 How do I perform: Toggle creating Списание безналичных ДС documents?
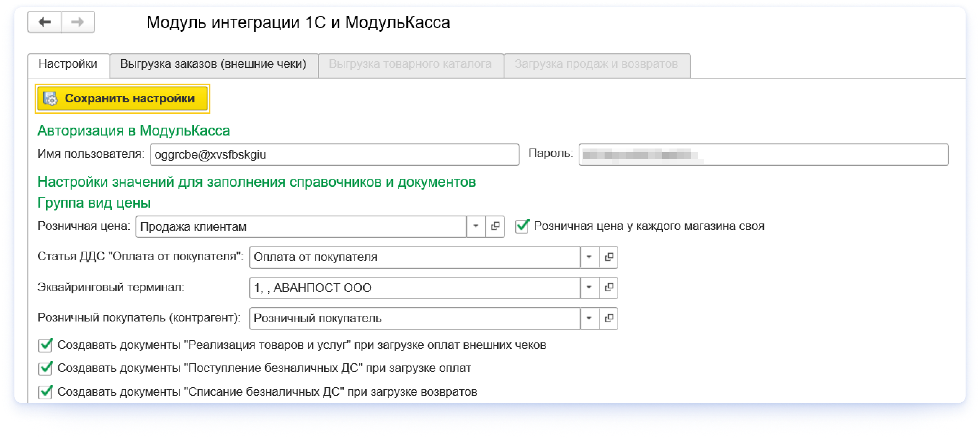(x=45, y=392)
